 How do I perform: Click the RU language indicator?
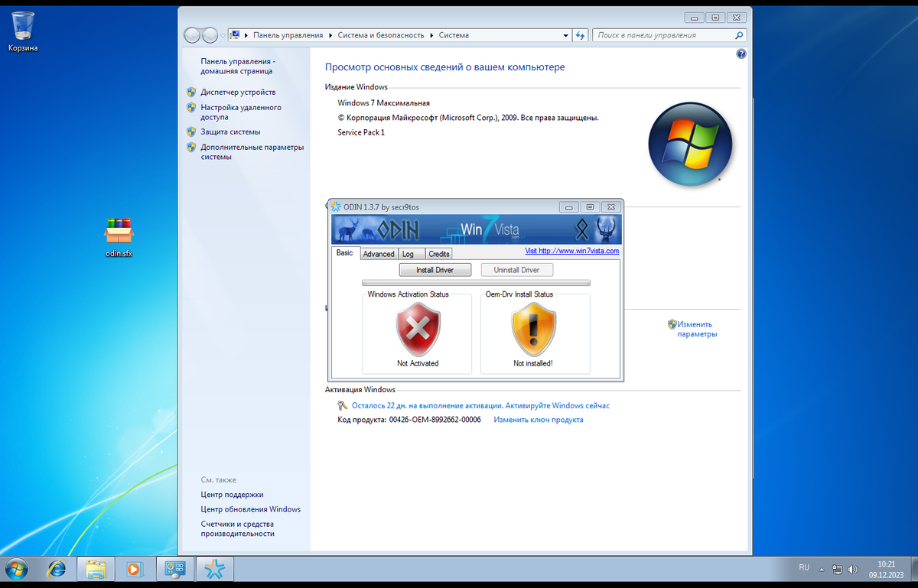(804, 567)
